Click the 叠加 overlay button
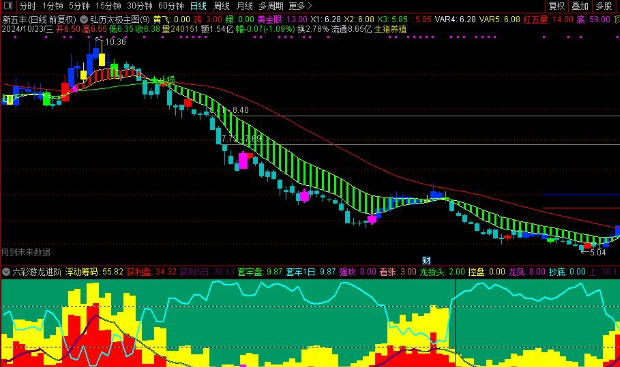The width and height of the screenshot is (620, 367). [580, 6]
